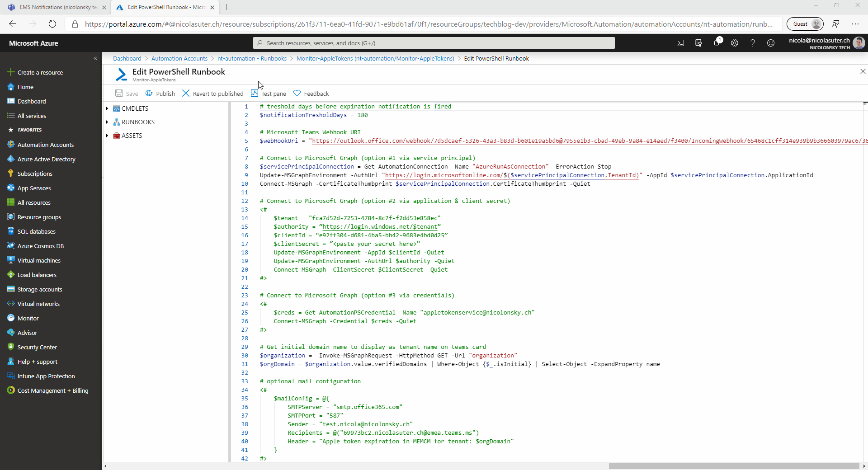Collapse the left sidebar with chevrons
The image size is (868, 470).
(x=95, y=58)
